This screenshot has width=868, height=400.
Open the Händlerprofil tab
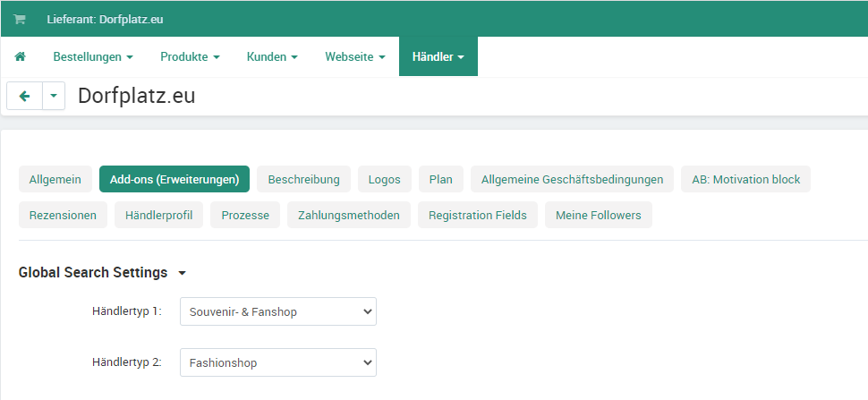point(159,215)
